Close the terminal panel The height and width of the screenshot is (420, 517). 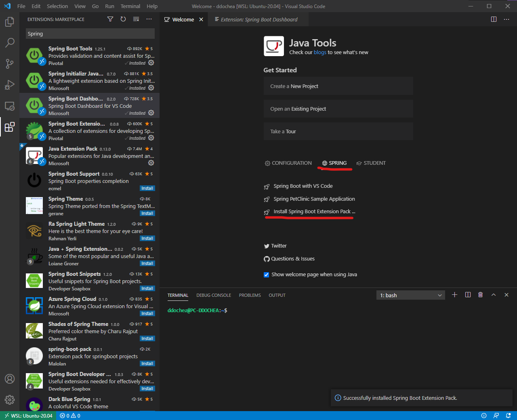[x=506, y=295]
